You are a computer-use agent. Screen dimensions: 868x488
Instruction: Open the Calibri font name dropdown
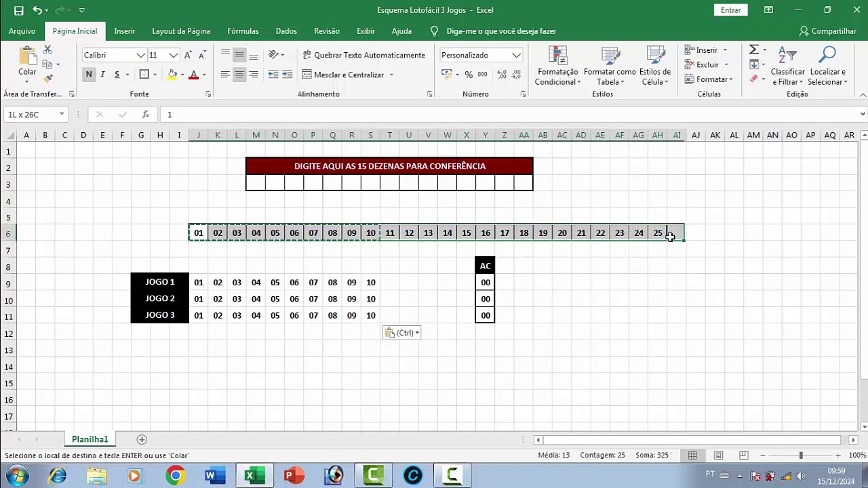tap(141, 56)
